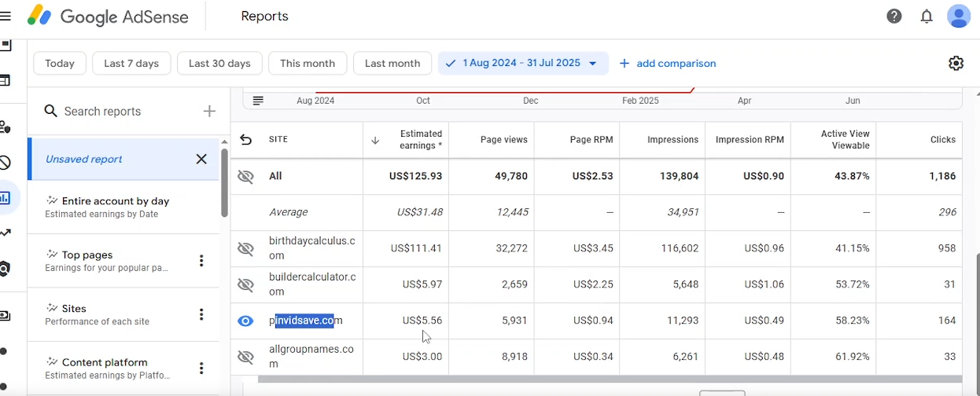Click the US$3.45 Page RPM cell
The image size is (980, 396).
(593, 248)
